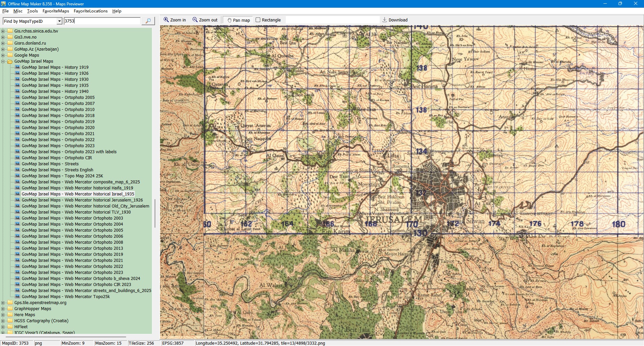Click the magnifier search button
Image resolution: width=644 pixels, height=346 pixels.
coord(148,21)
